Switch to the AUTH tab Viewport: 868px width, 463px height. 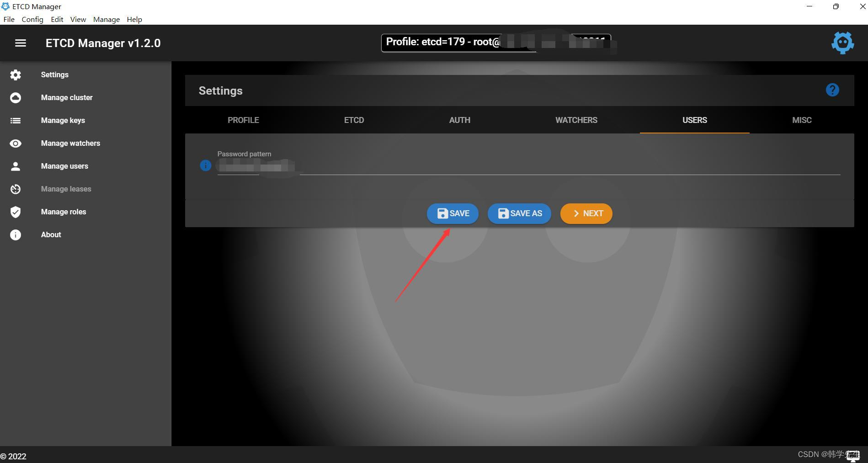point(460,120)
